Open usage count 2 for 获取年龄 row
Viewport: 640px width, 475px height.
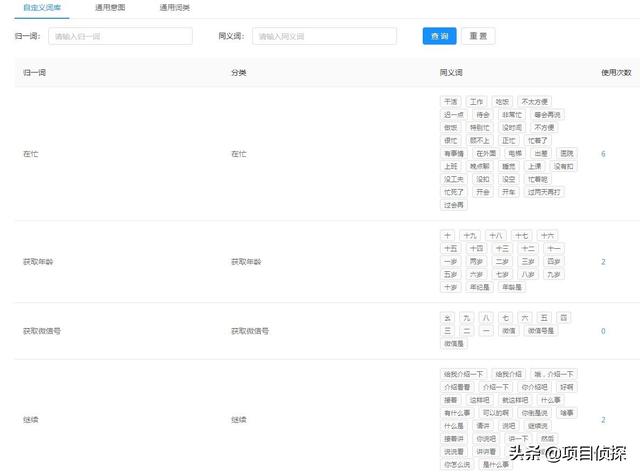pos(603,262)
